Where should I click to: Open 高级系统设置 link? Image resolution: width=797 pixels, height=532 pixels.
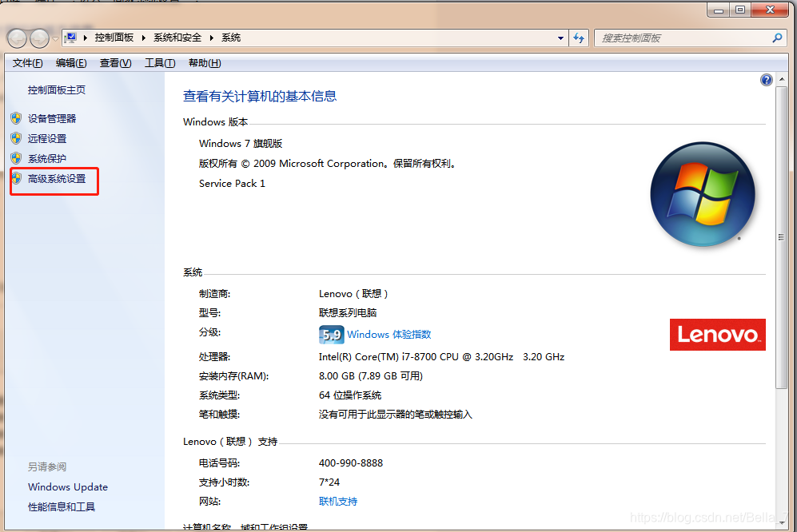coord(57,179)
